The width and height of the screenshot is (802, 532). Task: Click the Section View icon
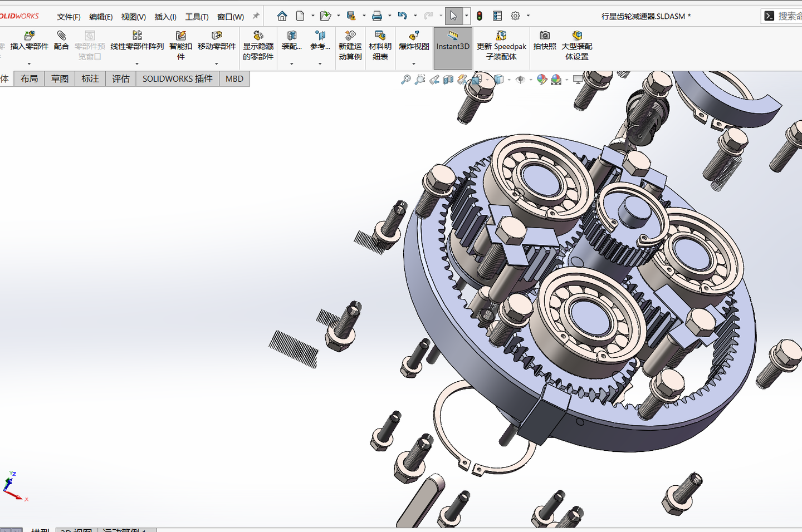pyautogui.click(x=448, y=80)
